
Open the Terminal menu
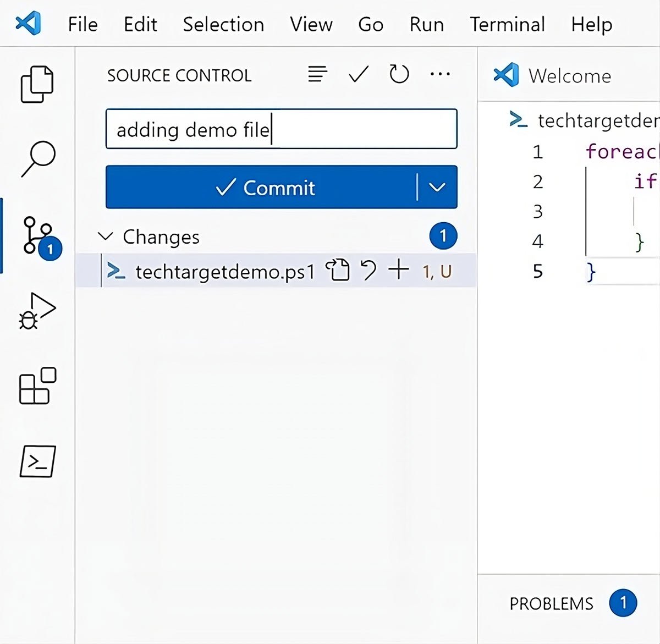pos(507,24)
